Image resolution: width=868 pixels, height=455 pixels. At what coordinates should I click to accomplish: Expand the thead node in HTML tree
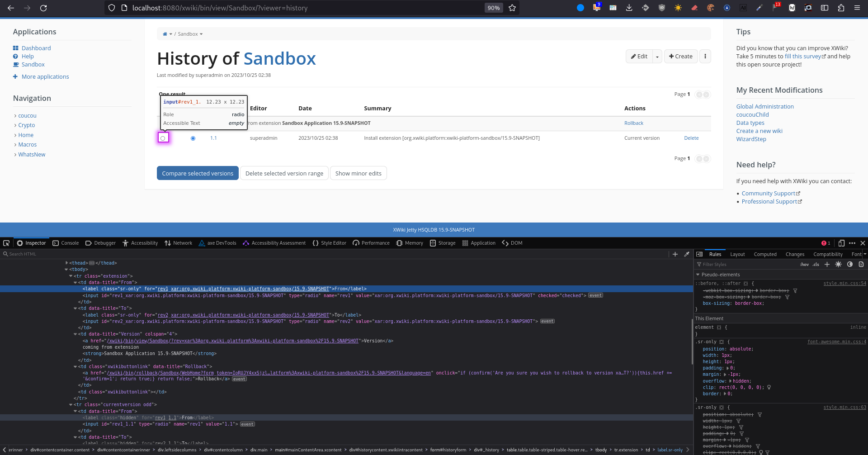tap(67, 263)
